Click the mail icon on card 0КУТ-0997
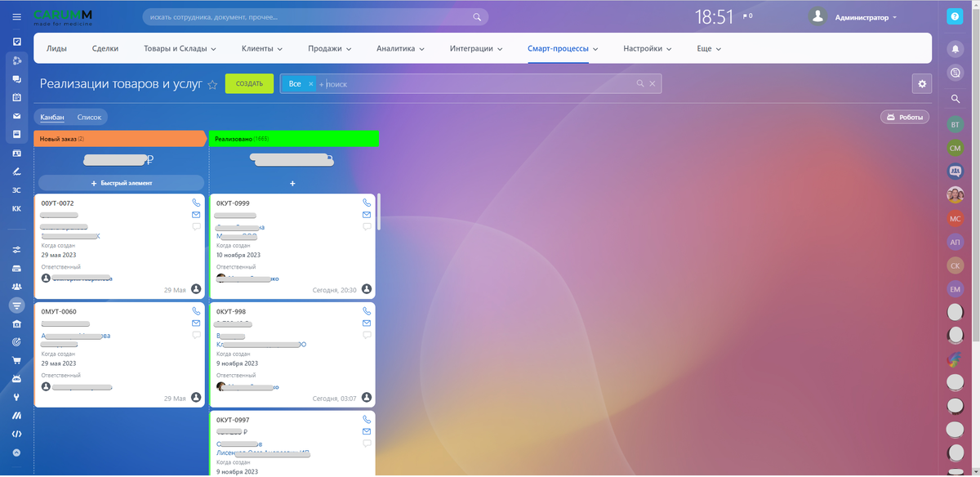980x477 pixels. [x=367, y=431]
